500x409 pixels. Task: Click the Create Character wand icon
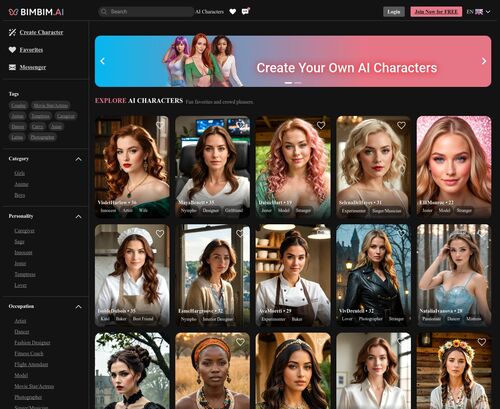(12, 32)
